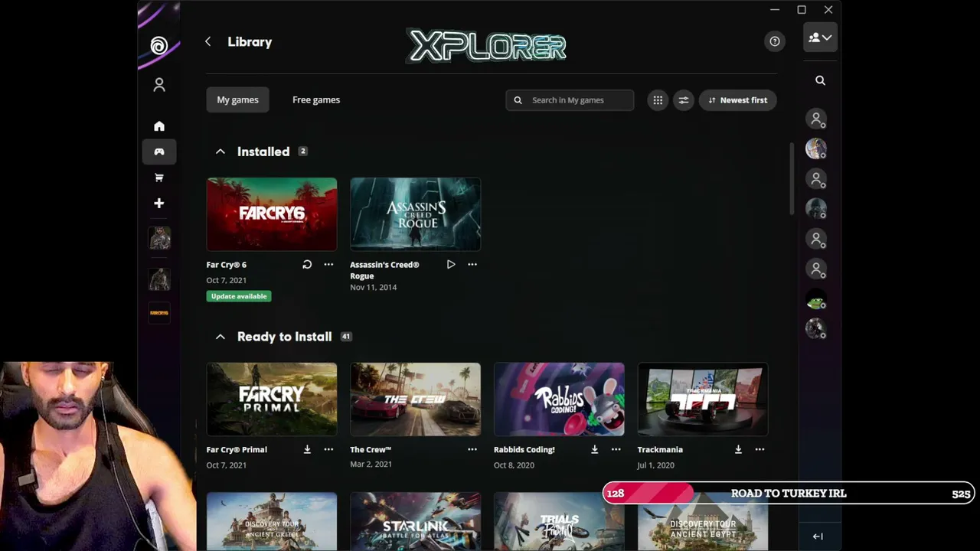Open the Games library controller icon

[159, 152]
